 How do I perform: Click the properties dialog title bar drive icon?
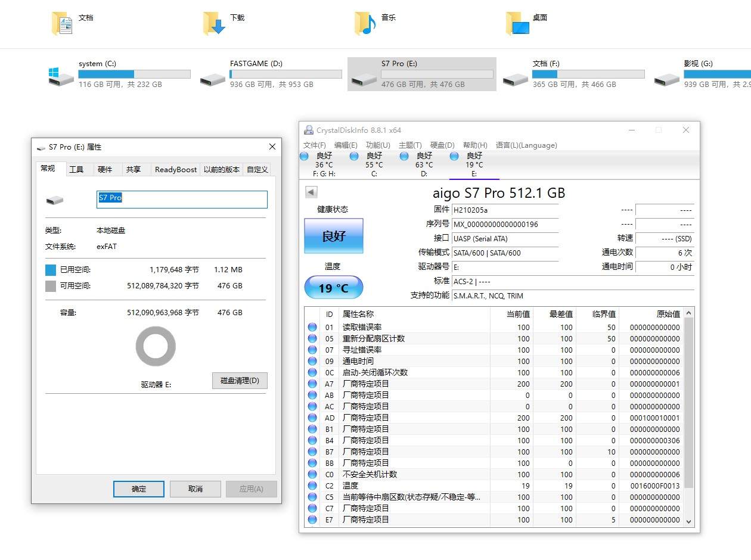tap(41, 147)
